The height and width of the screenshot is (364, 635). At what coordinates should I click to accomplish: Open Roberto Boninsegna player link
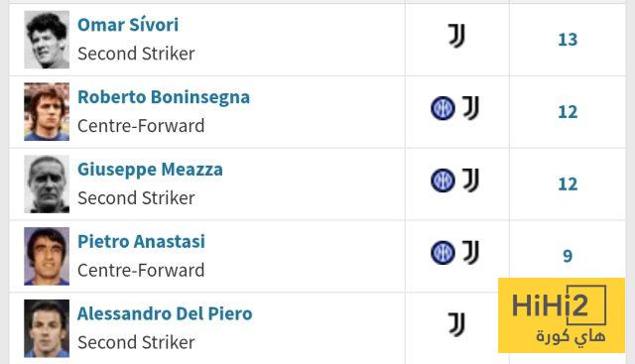[164, 97]
